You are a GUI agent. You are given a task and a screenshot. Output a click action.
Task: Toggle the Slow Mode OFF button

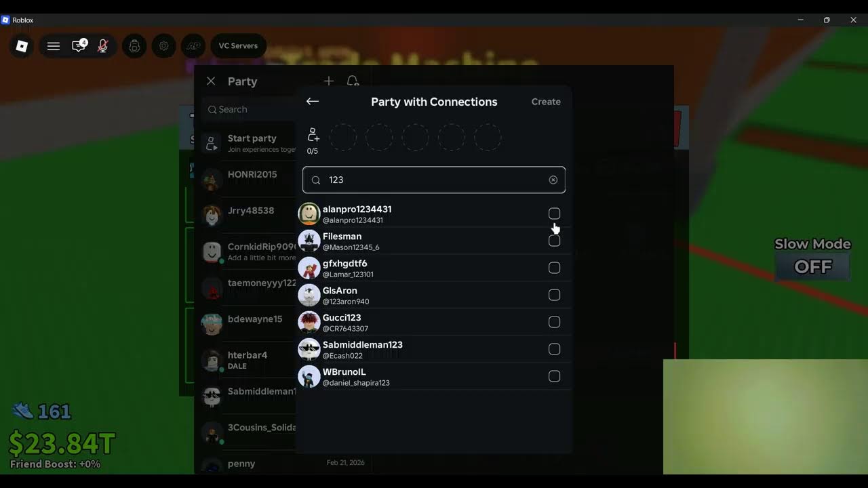[813, 266]
